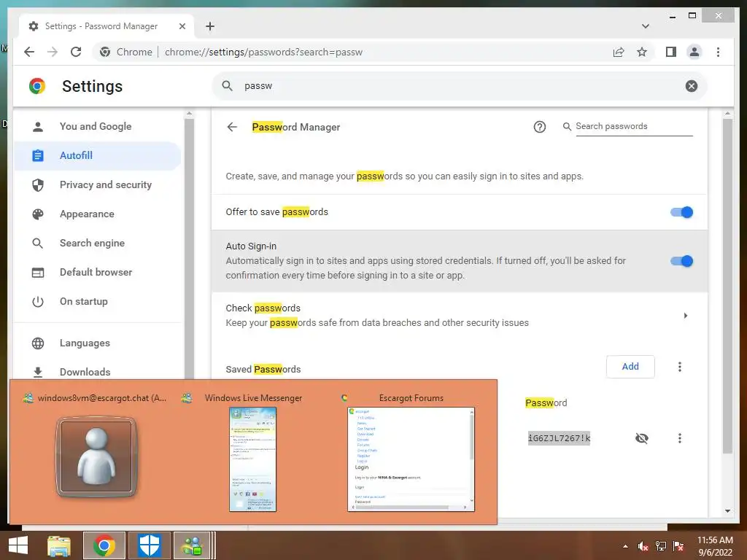
Task: Share this page using the share icon
Action: tap(619, 52)
